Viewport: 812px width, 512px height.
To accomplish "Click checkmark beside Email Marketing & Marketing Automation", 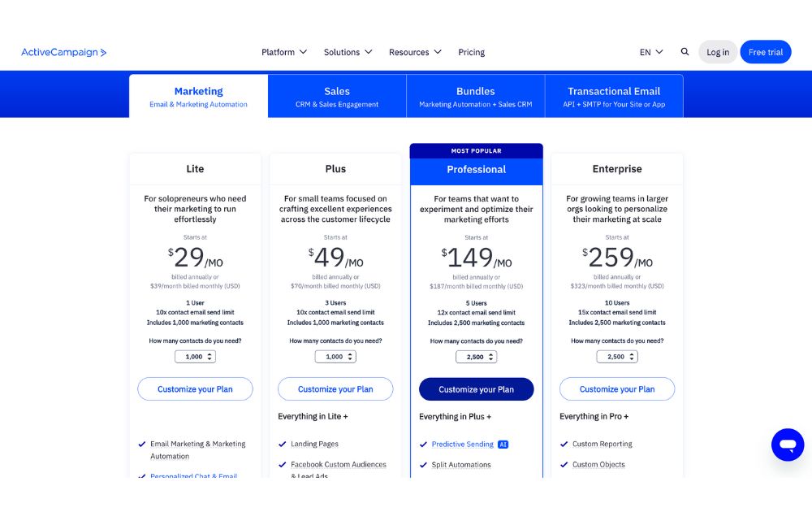I will click(x=142, y=444).
